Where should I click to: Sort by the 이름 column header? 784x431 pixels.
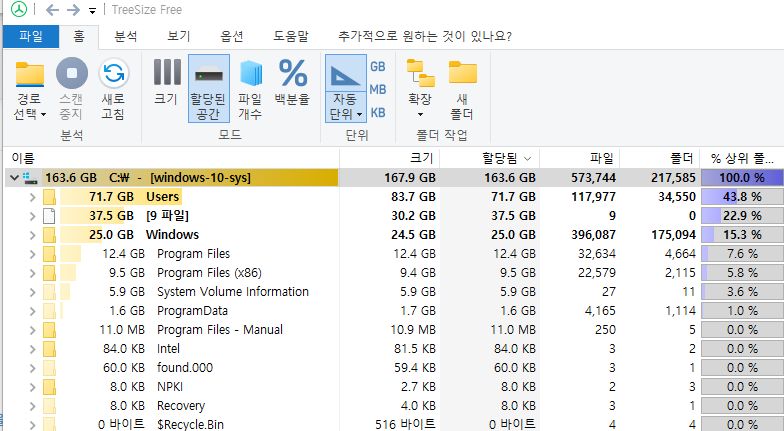point(172,158)
